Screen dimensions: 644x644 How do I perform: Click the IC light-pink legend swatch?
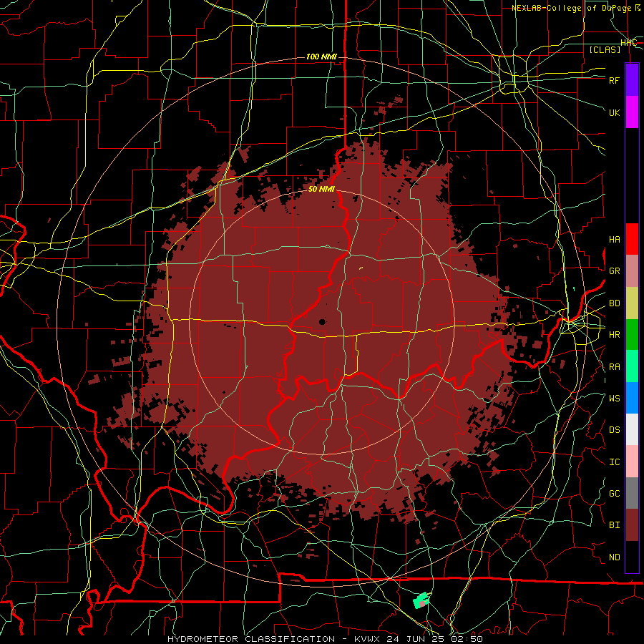pyautogui.click(x=632, y=462)
